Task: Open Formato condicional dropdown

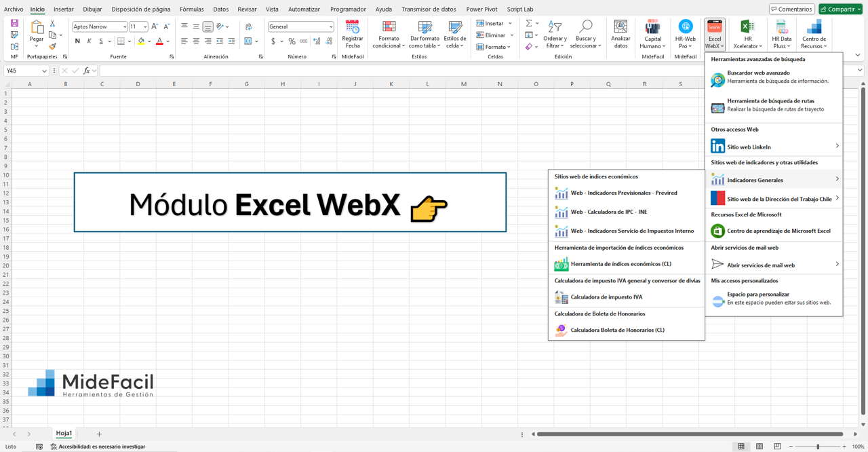Action: click(389, 34)
